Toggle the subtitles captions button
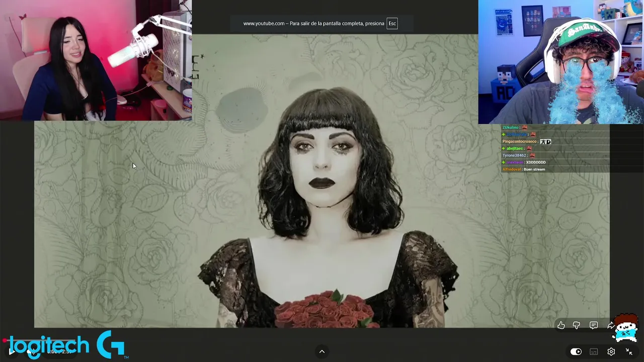Screen dimensions: 644x362 [594, 352]
